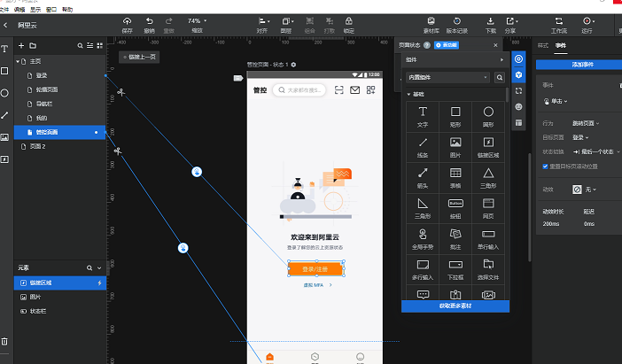Search pages with the magnifier icon
This screenshot has width=622, height=364.
point(80,45)
